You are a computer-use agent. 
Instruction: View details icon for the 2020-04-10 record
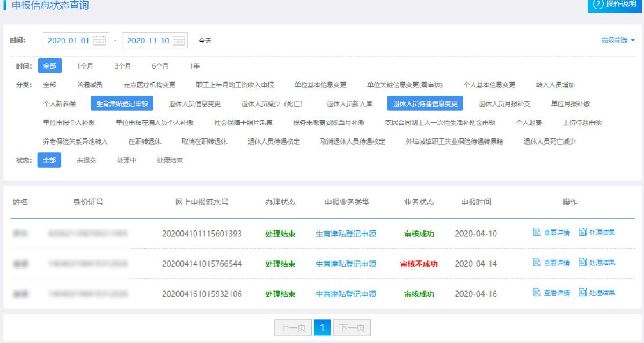(x=537, y=232)
